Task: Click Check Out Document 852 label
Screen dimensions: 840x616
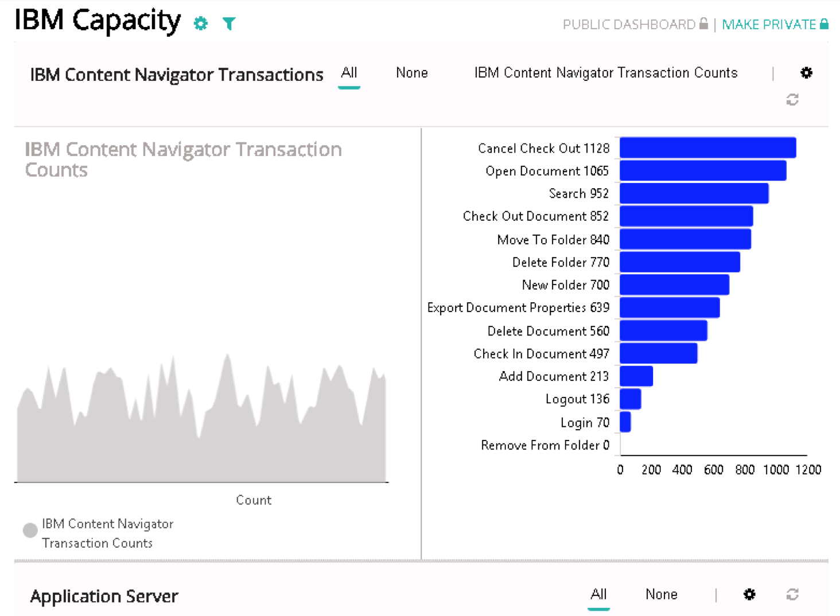Action: coord(536,216)
